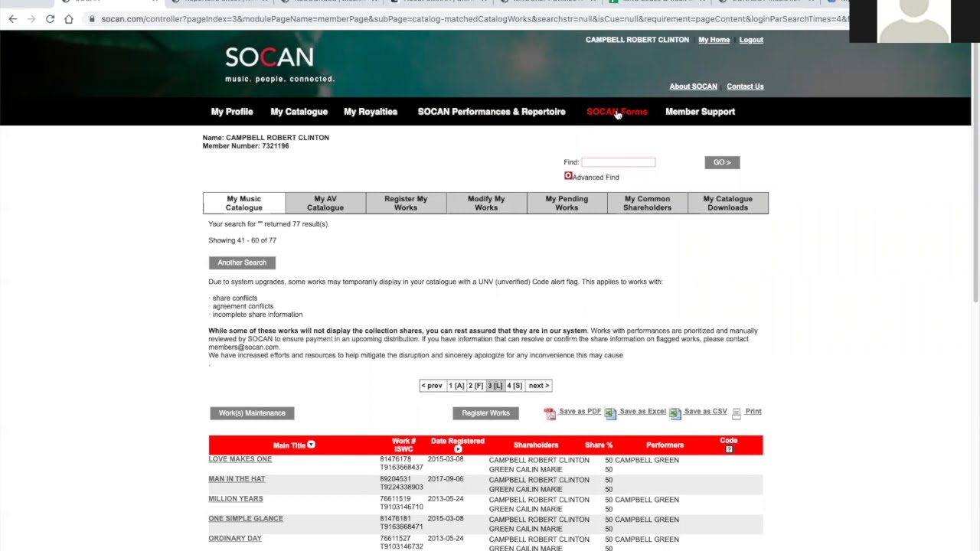Viewport: 980px width, 551px height.
Task: Switch to My AV Catalogue tab
Action: 325,203
